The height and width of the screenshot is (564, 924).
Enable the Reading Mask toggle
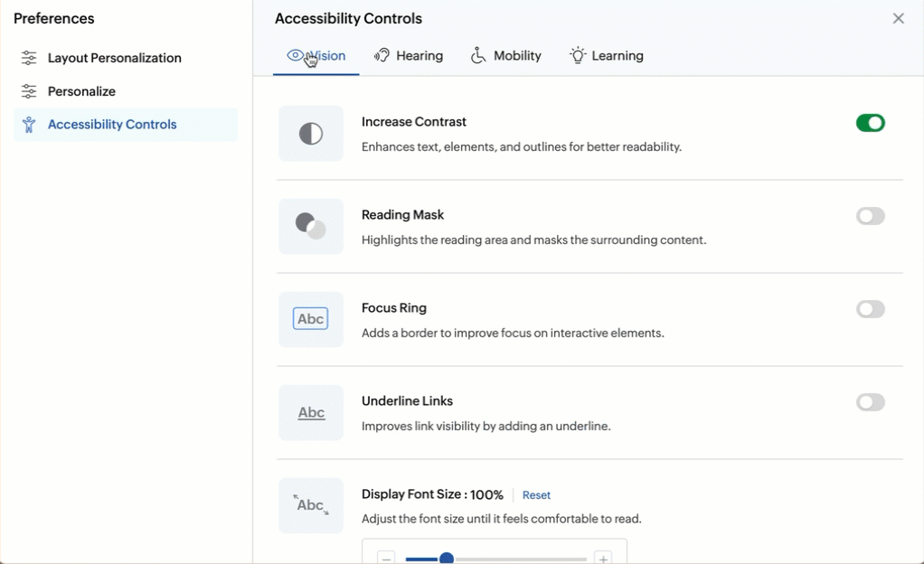[870, 216]
